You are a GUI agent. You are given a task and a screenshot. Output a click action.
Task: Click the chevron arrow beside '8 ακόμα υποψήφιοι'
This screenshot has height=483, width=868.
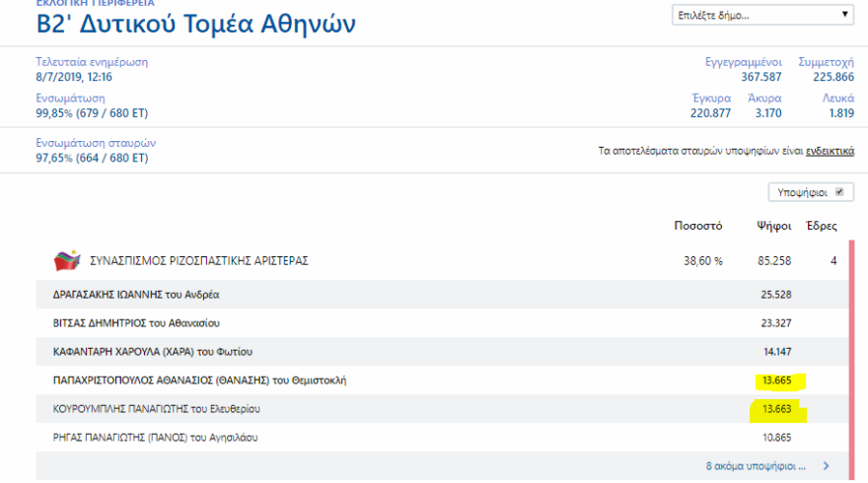pyautogui.click(x=826, y=465)
